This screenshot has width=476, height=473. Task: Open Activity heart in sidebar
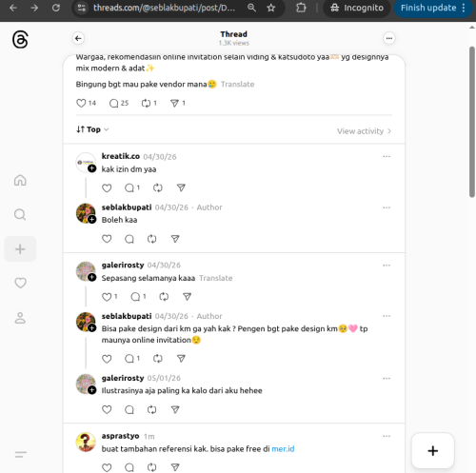point(20,283)
